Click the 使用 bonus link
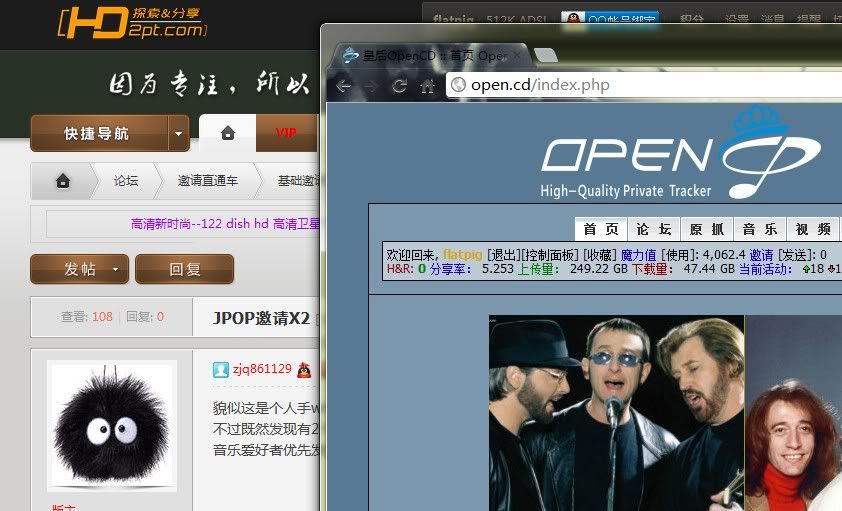The height and width of the screenshot is (511, 842). (676, 255)
